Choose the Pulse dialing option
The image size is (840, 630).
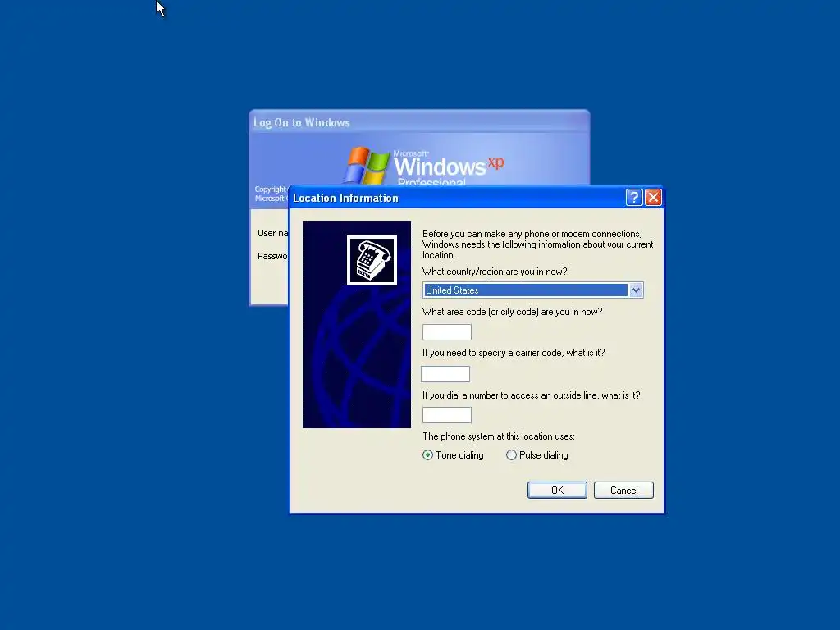(x=537, y=455)
